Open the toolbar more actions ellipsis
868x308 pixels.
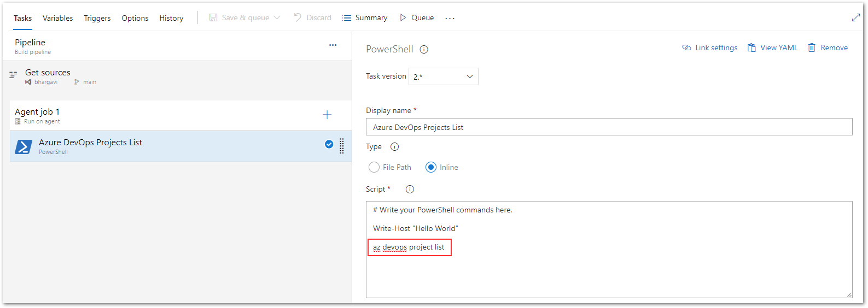click(x=450, y=19)
